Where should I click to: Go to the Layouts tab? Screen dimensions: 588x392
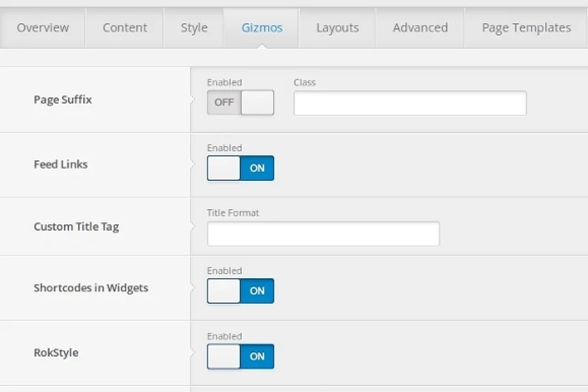pos(337,28)
